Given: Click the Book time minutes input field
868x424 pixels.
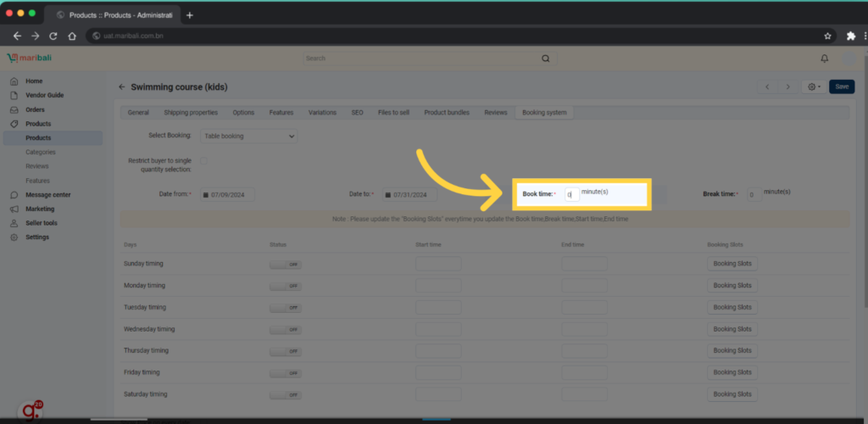Looking at the screenshot, I should [571, 194].
